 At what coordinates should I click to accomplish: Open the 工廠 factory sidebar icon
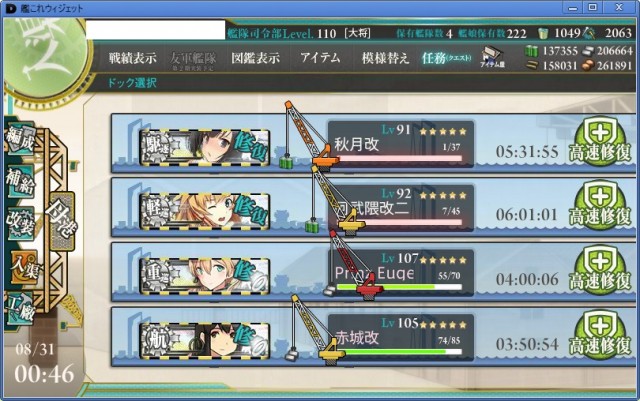[20, 309]
